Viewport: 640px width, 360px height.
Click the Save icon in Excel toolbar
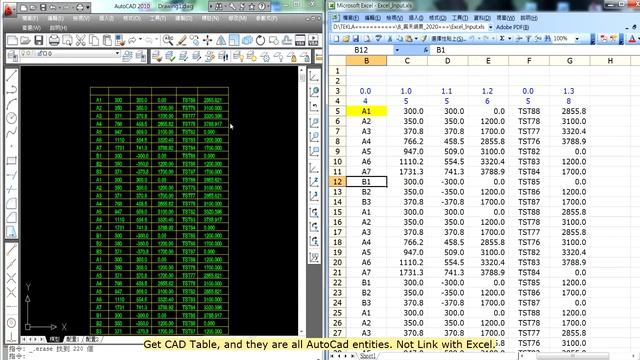[x=356, y=38]
